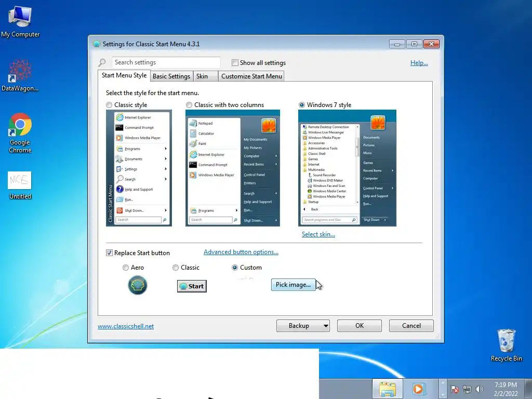Select Classic with two columns radio button
532x399 pixels.
point(189,105)
